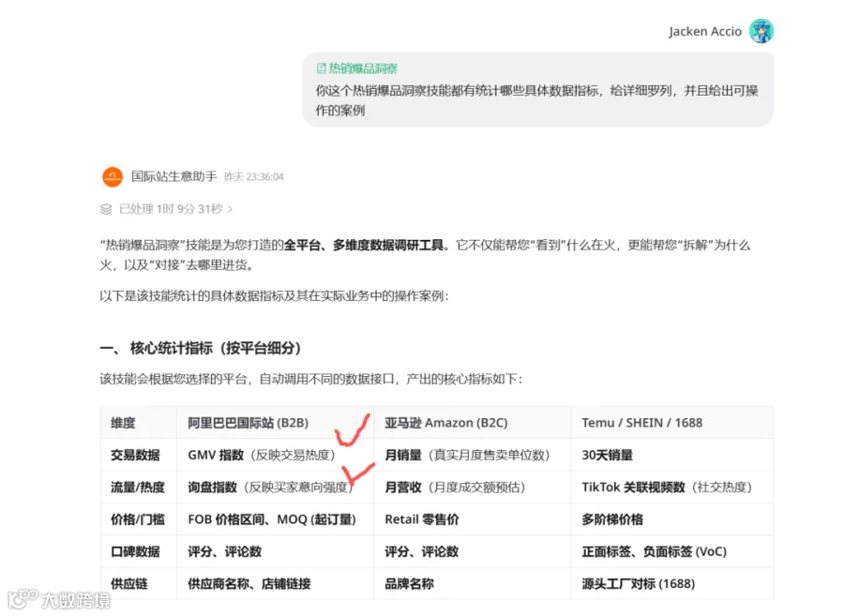Screen dimensions: 844x616
Task: Click the FOB 价格区间、MOQ cell
Action: (275, 519)
